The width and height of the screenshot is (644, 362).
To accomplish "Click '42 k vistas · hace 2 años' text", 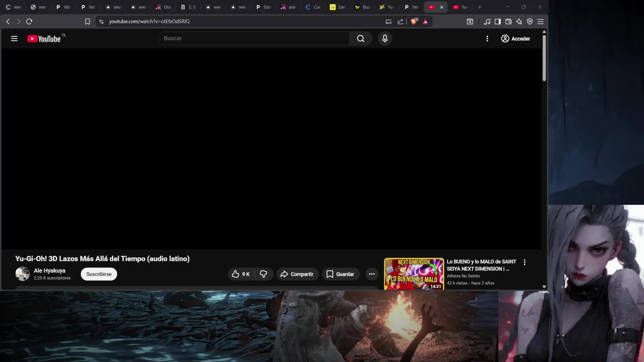I will click(470, 283).
